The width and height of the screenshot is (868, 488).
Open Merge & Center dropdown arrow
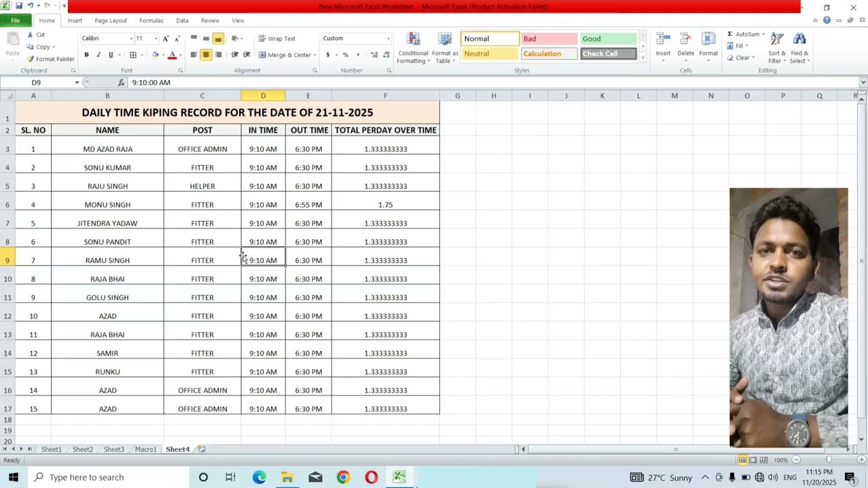point(315,55)
